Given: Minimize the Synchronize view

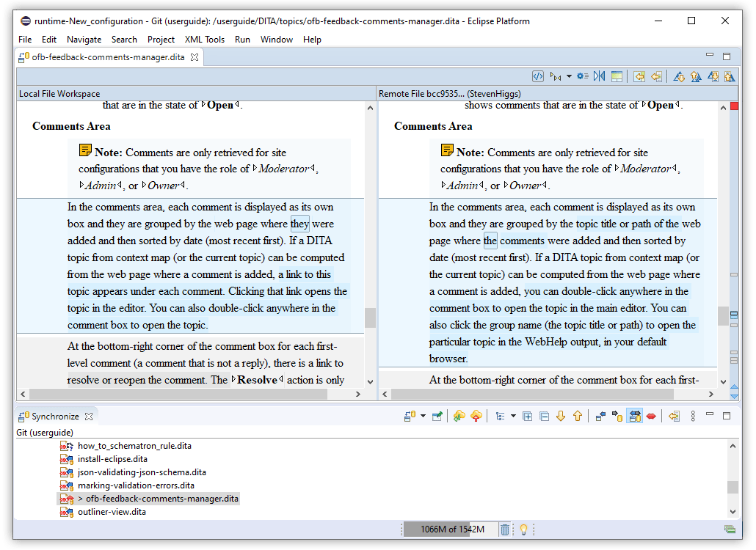Looking at the screenshot, I should 710,414.
